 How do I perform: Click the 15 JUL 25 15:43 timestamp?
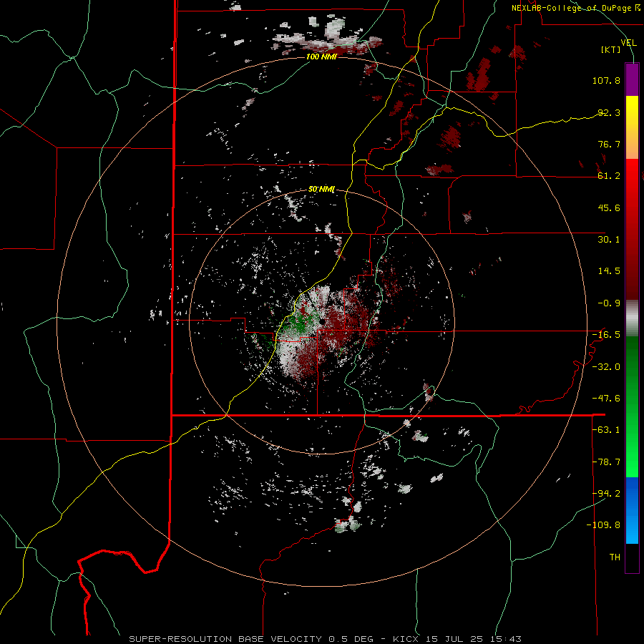(x=473, y=639)
